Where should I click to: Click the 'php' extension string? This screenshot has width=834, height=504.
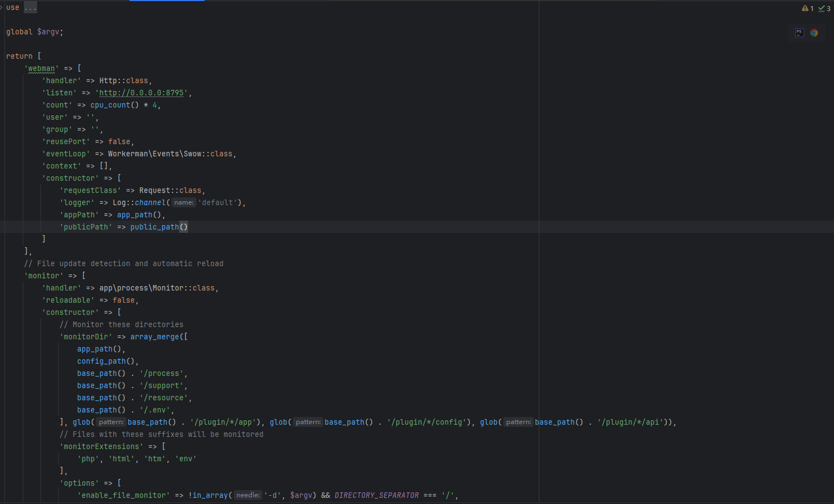click(x=88, y=459)
